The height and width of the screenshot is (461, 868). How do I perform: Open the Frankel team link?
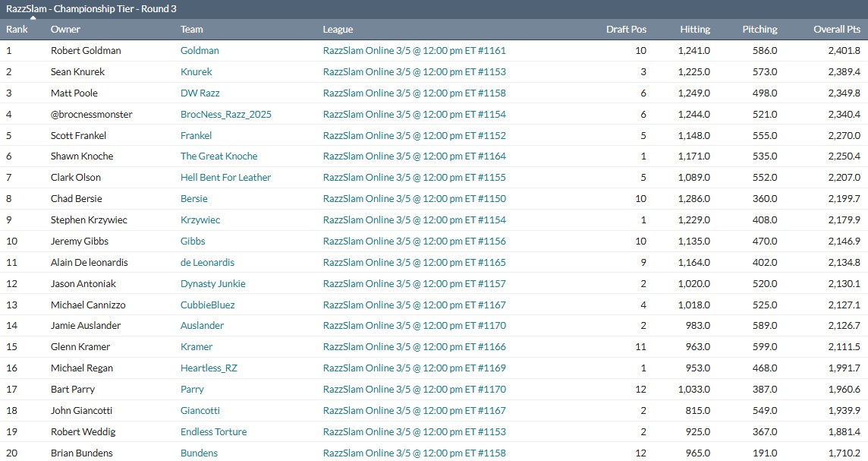pos(196,135)
